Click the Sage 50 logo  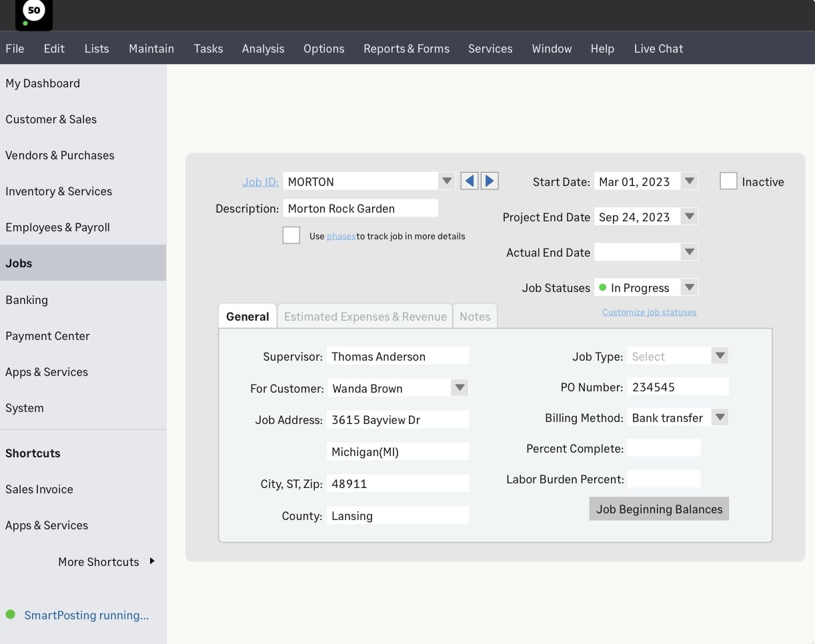(x=33, y=11)
